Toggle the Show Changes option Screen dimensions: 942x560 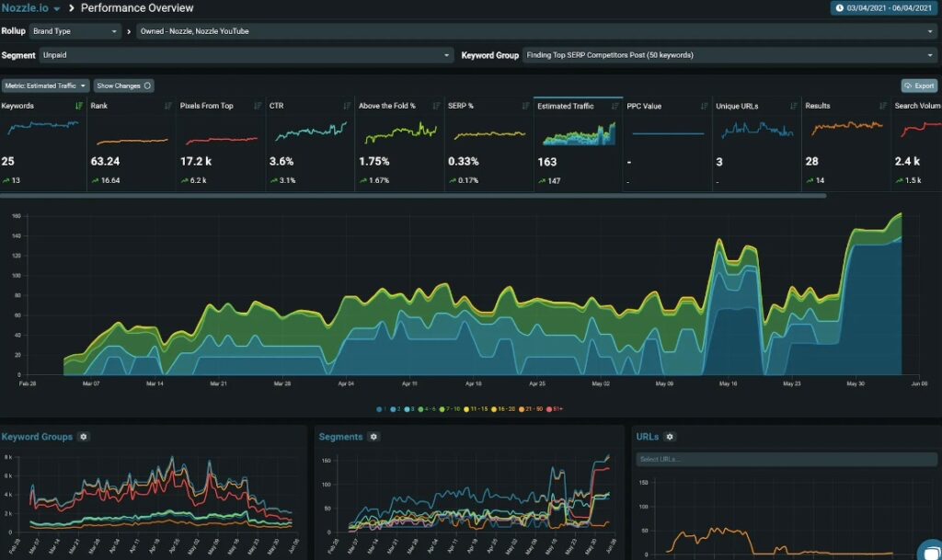pyautogui.click(x=124, y=86)
